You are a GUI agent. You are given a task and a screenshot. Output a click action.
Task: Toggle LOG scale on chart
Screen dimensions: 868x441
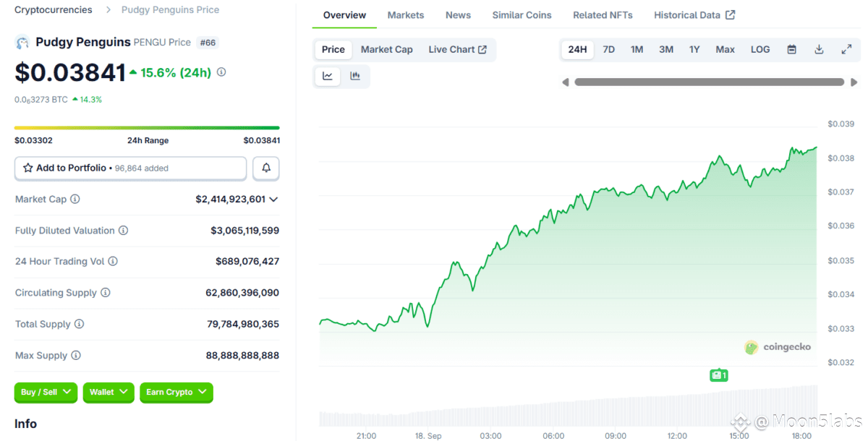(x=760, y=50)
